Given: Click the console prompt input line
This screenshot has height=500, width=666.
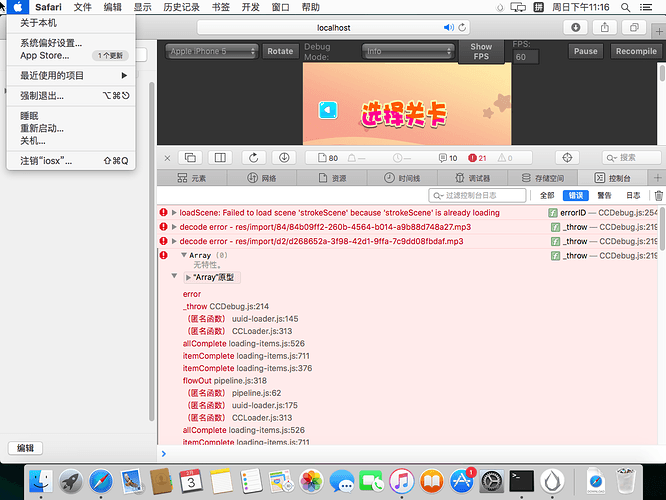Looking at the screenshot, I should pyautogui.click(x=411, y=454).
